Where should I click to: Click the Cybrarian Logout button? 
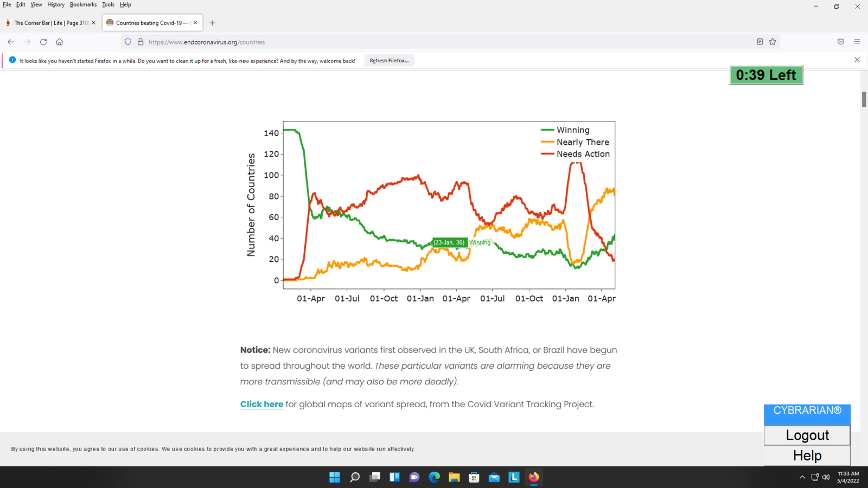coord(807,435)
